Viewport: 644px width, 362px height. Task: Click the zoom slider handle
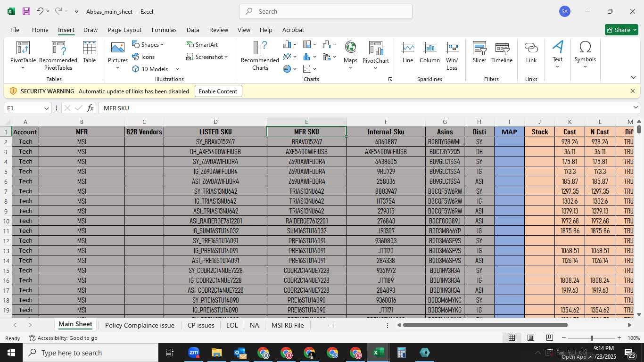[592, 338]
